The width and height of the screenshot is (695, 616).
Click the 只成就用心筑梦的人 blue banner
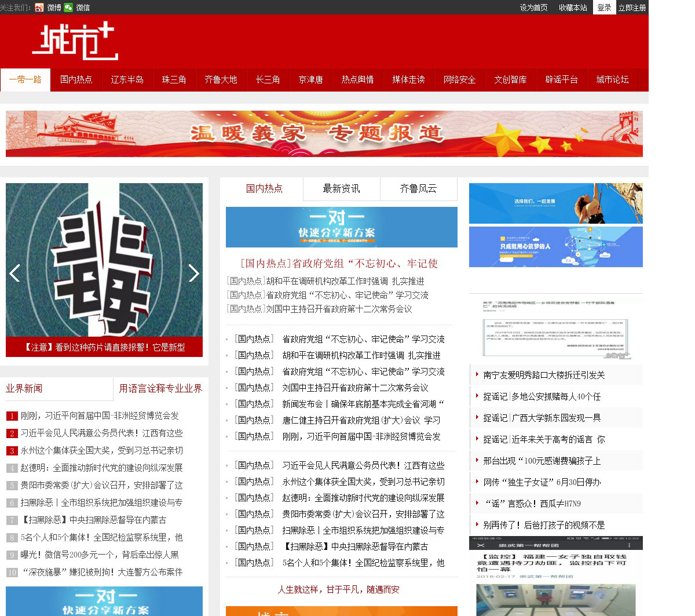point(556,247)
